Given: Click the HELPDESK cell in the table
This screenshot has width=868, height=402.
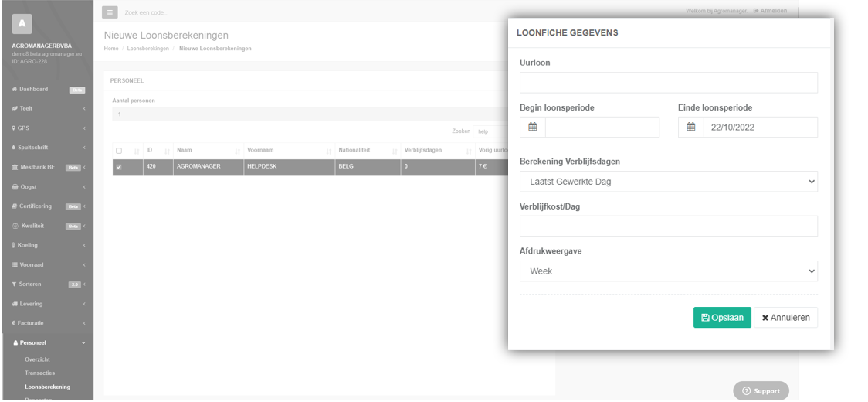Looking at the screenshot, I should pyautogui.click(x=289, y=168).
